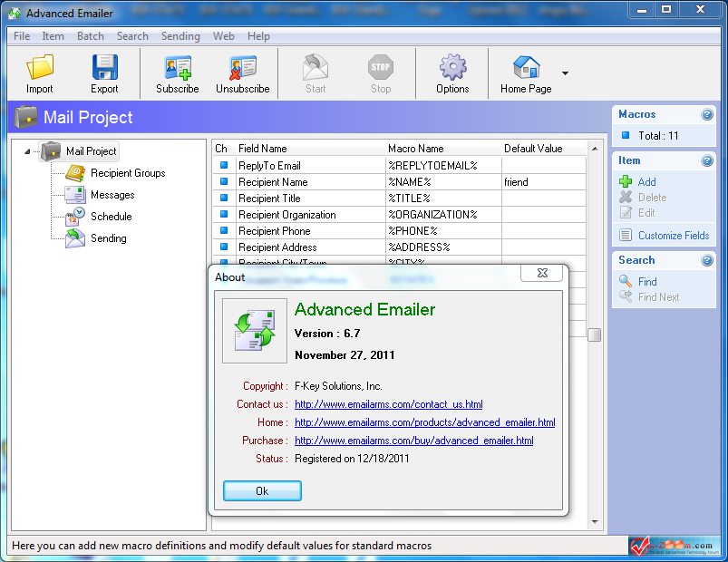Click Add in the Item panel

coord(646,182)
